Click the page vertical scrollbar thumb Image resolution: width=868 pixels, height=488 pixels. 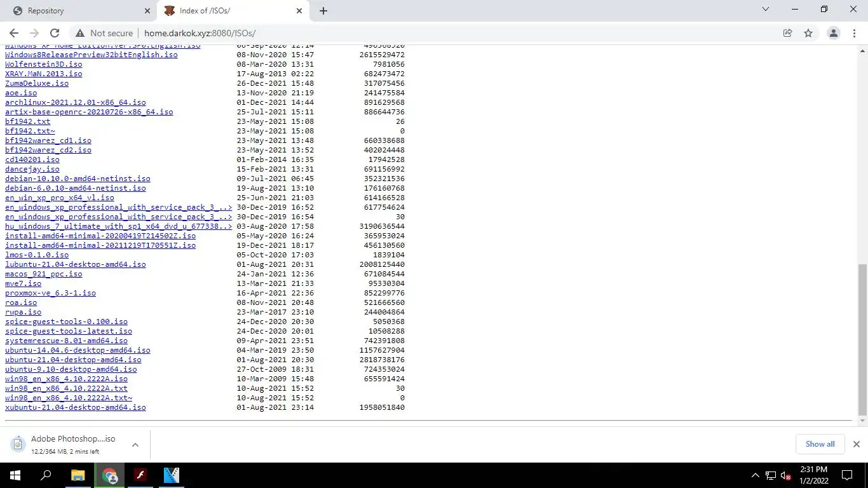click(x=862, y=339)
